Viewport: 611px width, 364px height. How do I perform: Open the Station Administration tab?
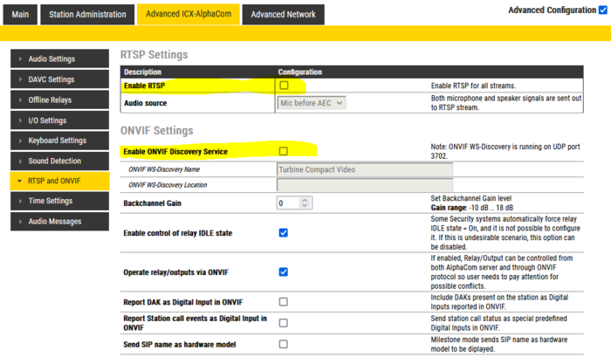point(87,14)
